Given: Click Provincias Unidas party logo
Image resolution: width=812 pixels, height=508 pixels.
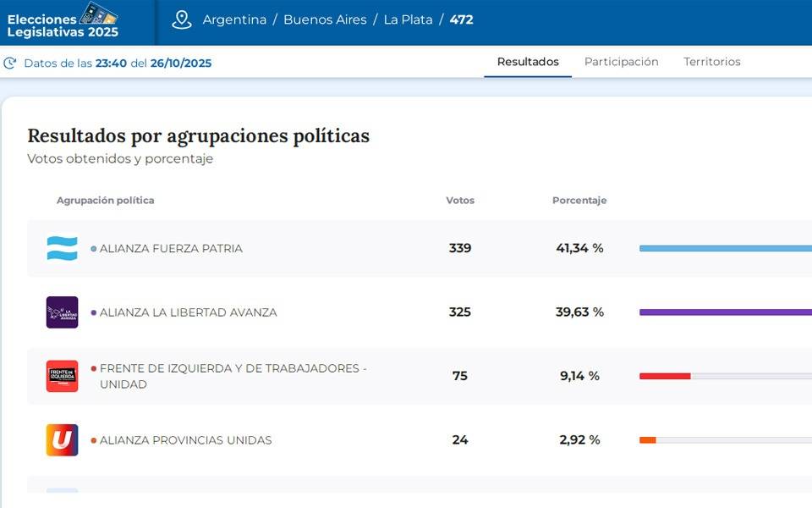Looking at the screenshot, I should 62,440.
